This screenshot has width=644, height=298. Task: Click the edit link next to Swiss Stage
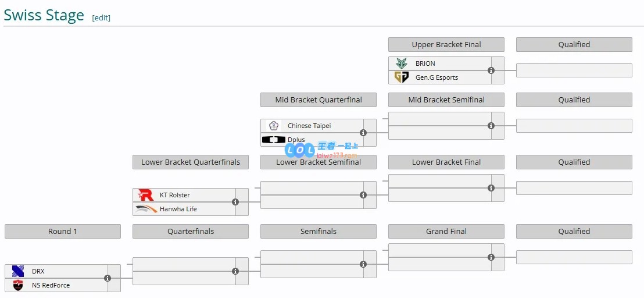[x=101, y=17]
